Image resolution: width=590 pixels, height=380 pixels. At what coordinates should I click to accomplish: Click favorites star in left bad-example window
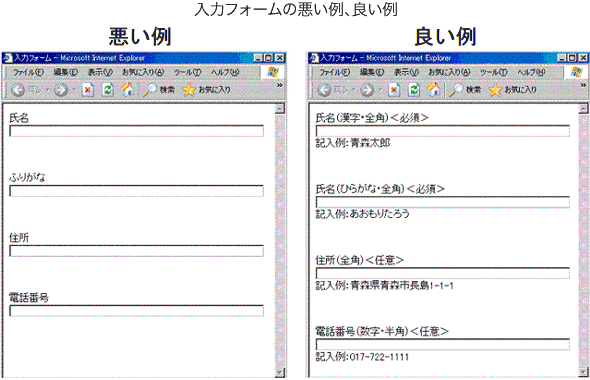[x=189, y=90]
